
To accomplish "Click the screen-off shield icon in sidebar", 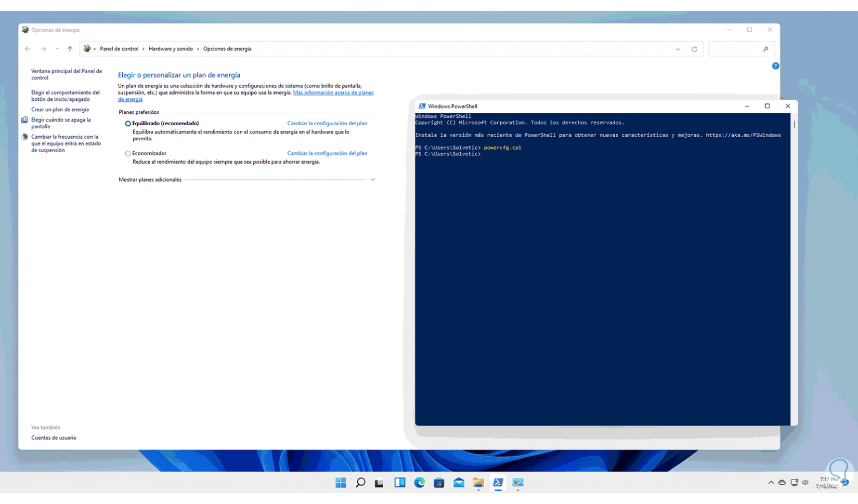I will pos(24,120).
